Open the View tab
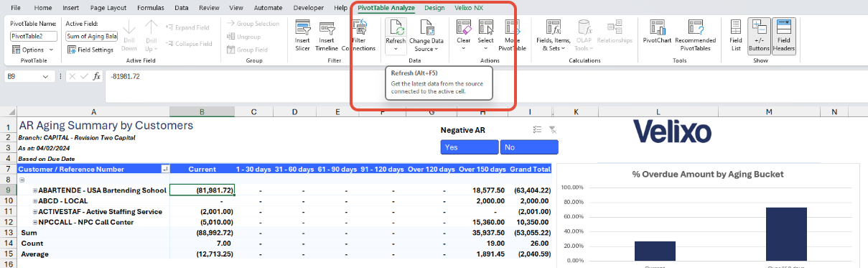Image resolution: width=868 pixels, height=268 pixels. [235, 7]
